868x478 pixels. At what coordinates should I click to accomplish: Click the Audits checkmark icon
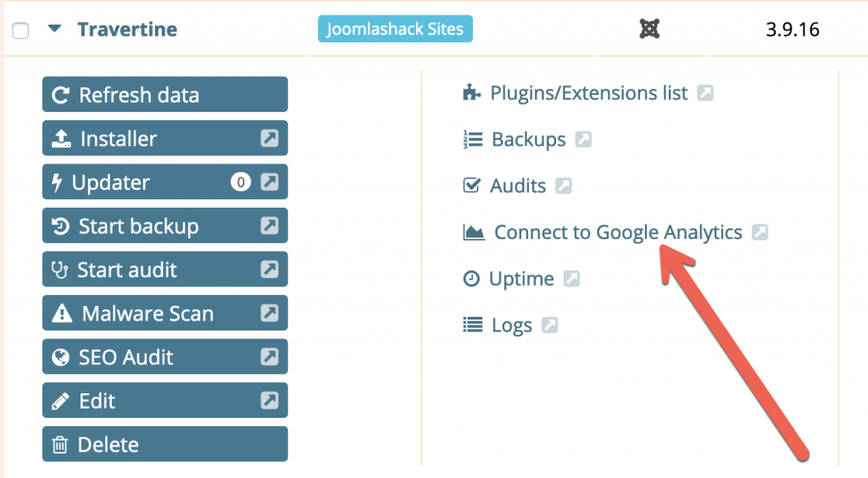pos(471,186)
